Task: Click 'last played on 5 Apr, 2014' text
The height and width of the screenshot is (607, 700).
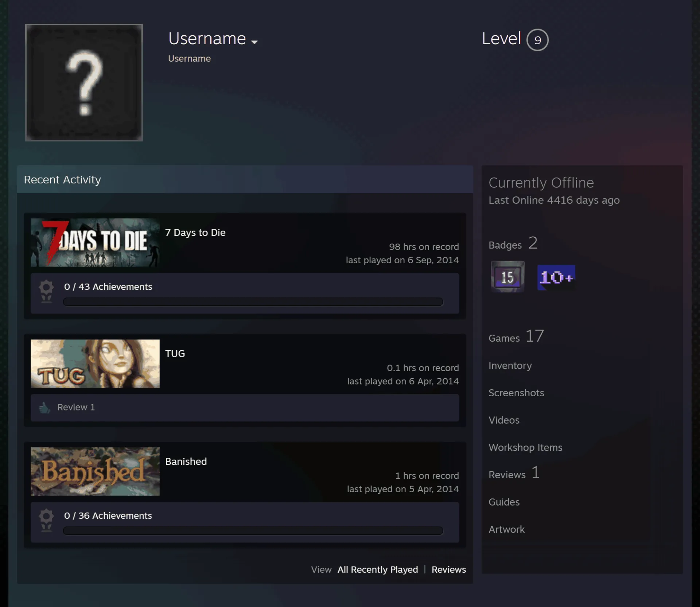Action: [403, 489]
